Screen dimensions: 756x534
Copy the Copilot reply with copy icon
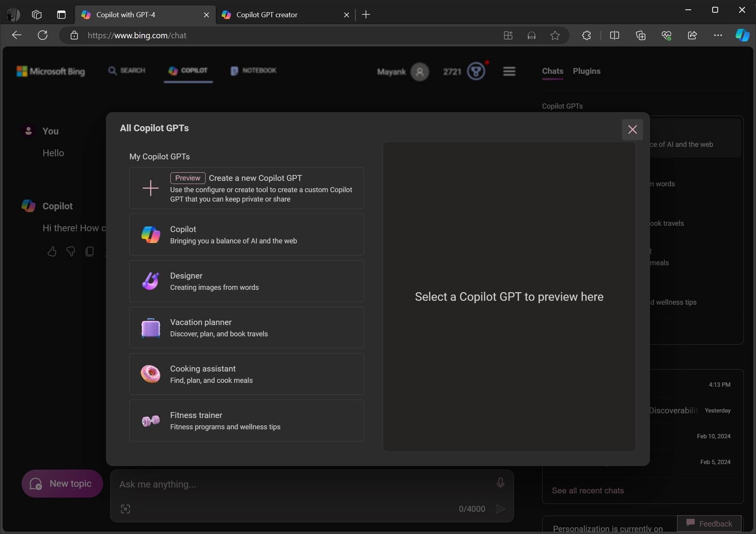coord(90,251)
